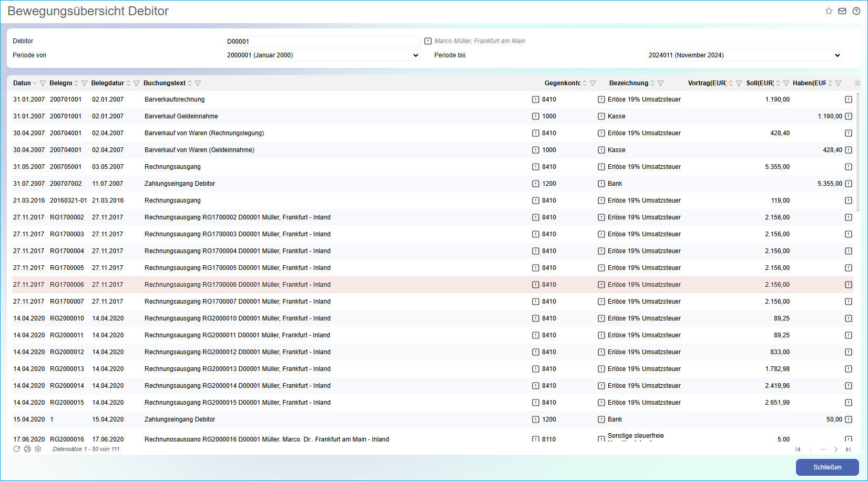The image size is (868, 481).
Task: Click the filter icon for Bezeichnung column
Action: pyautogui.click(x=661, y=83)
